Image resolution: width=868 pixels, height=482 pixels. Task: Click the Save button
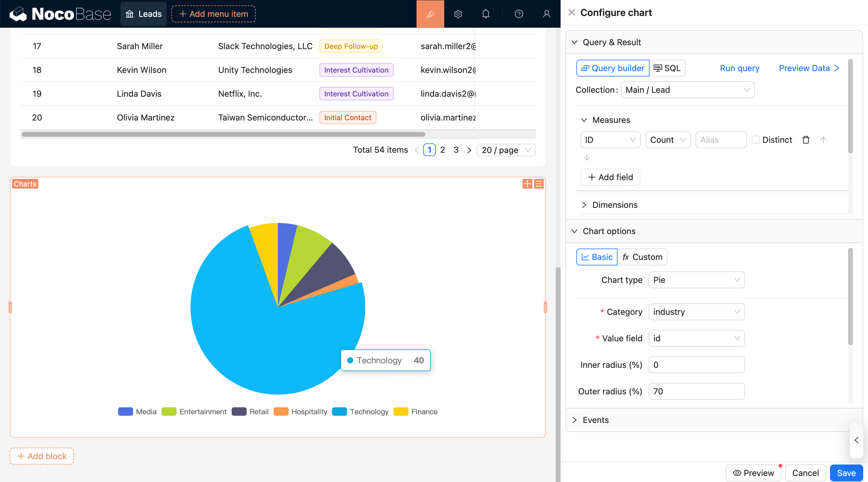click(x=846, y=473)
